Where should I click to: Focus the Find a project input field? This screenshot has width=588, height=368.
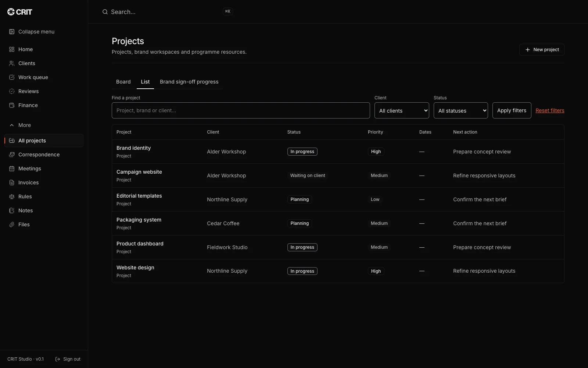click(x=241, y=110)
